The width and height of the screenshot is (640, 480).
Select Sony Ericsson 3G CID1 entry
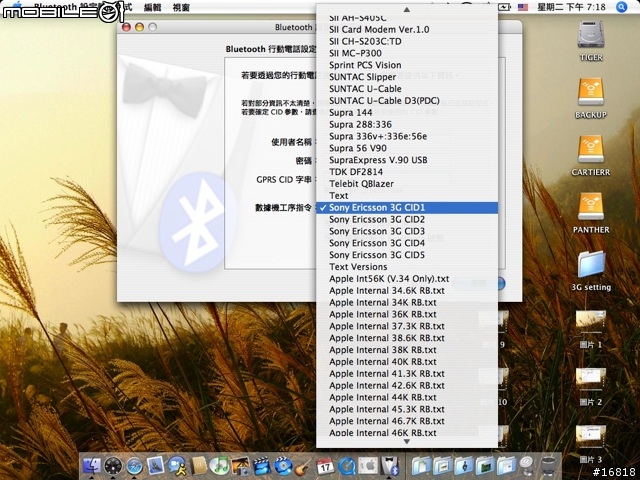(407, 207)
